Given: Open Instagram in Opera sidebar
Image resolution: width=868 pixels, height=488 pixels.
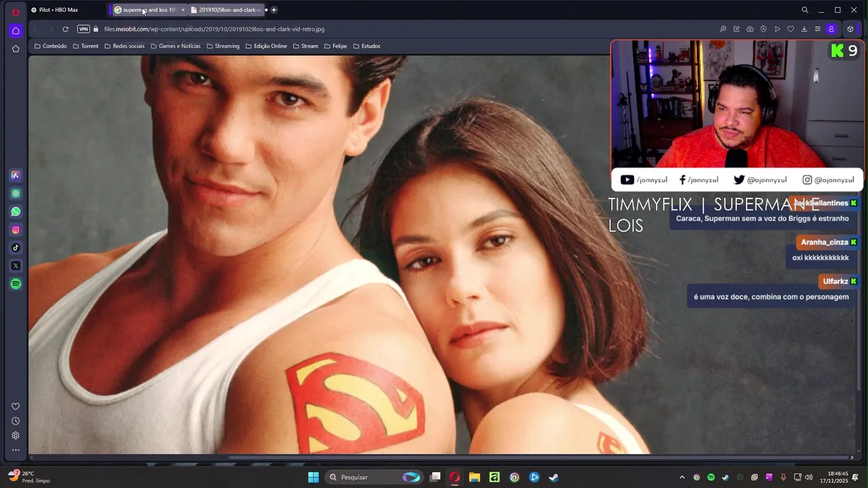Looking at the screenshot, I should pos(16,230).
